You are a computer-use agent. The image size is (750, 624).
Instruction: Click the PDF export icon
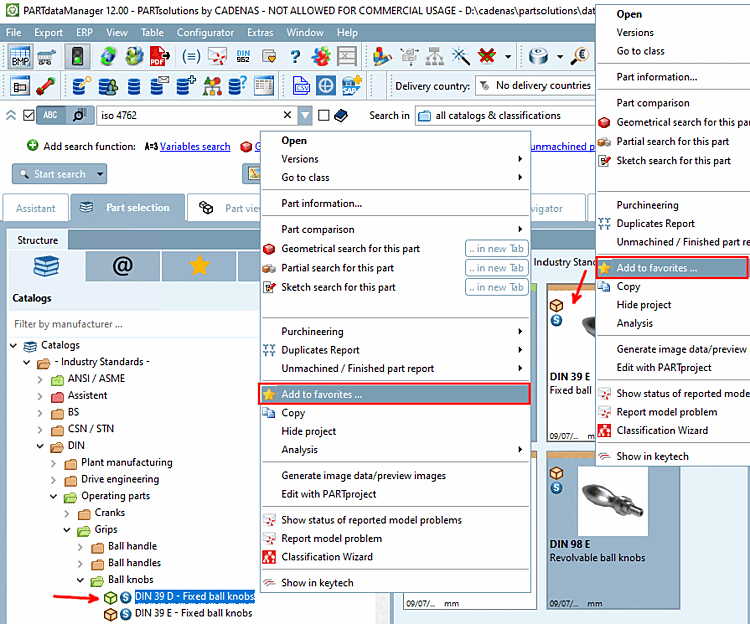(x=159, y=56)
